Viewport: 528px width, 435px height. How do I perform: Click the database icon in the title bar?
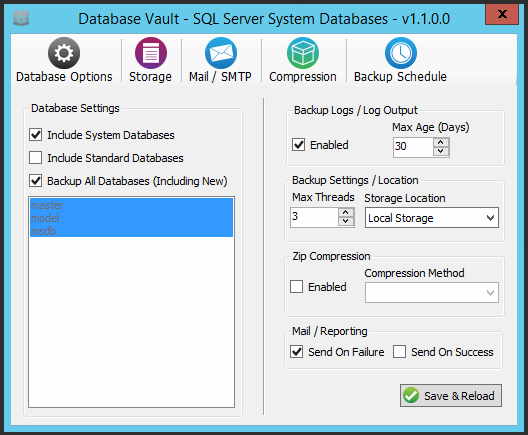coord(21,18)
